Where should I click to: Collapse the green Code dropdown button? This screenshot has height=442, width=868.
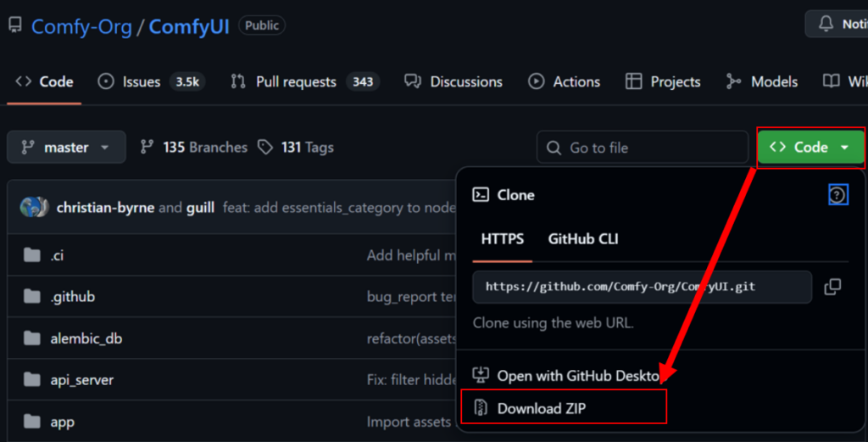click(x=810, y=148)
